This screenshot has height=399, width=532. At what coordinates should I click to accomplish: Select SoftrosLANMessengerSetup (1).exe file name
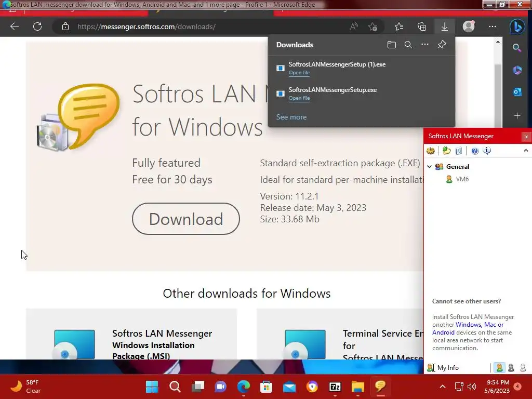pos(337,64)
